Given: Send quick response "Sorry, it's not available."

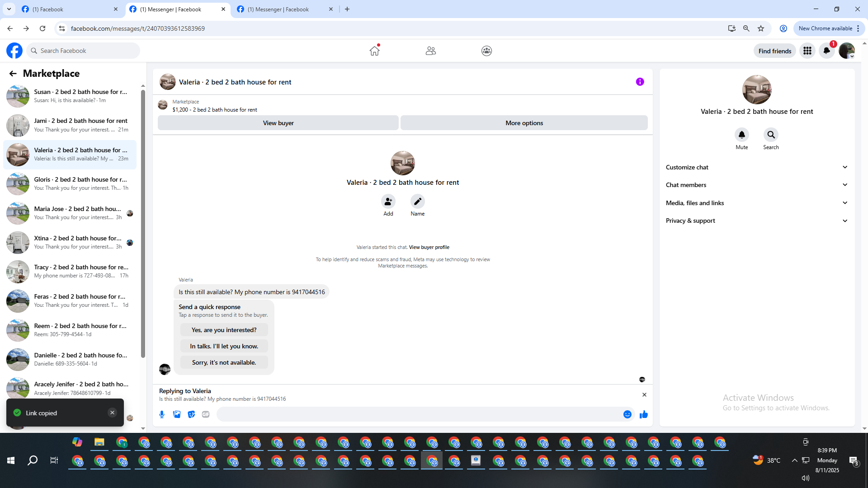Looking at the screenshot, I should (224, 362).
